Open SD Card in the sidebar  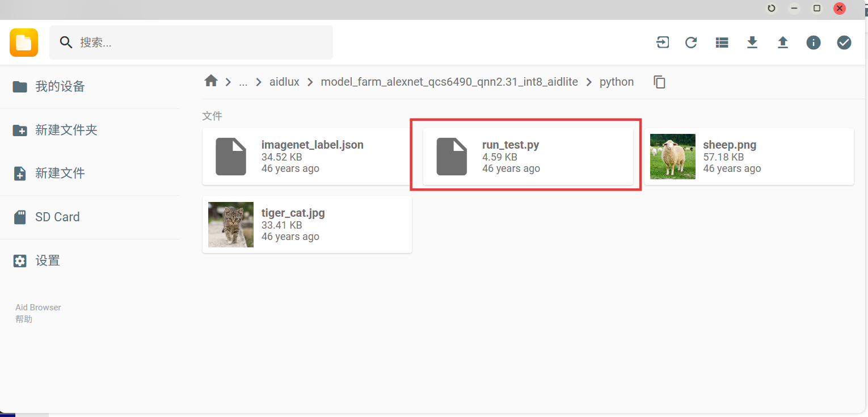(57, 217)
